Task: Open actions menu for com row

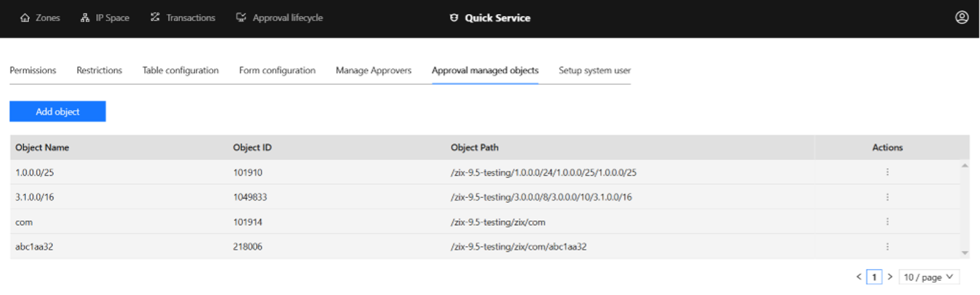Action: [x=887, y=221]
